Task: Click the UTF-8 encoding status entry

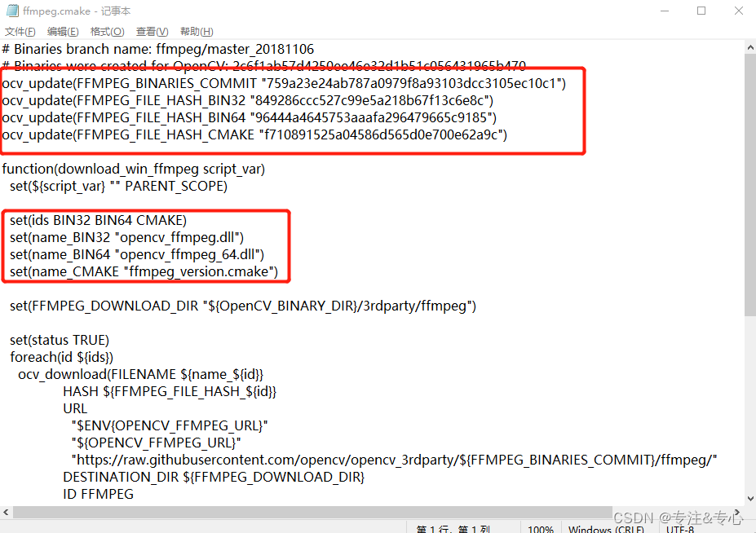Action: click(x=680, y=529)
